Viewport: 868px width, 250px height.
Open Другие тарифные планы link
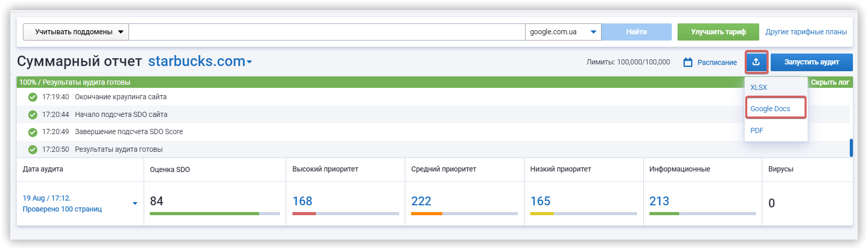pos(806,32)
